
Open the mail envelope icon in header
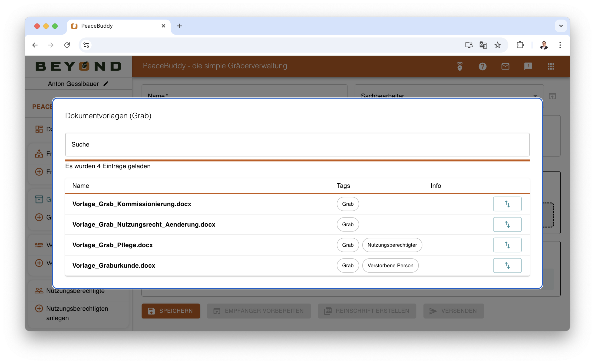point(505,66)
